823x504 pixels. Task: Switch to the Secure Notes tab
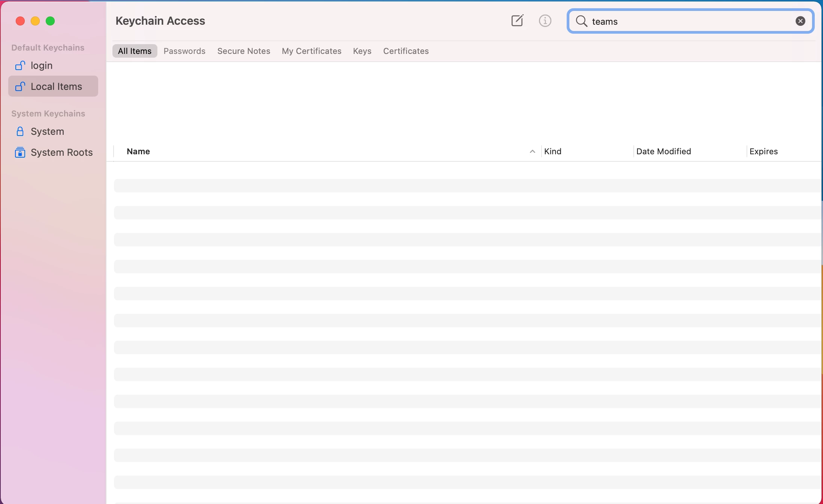point(244,51)
